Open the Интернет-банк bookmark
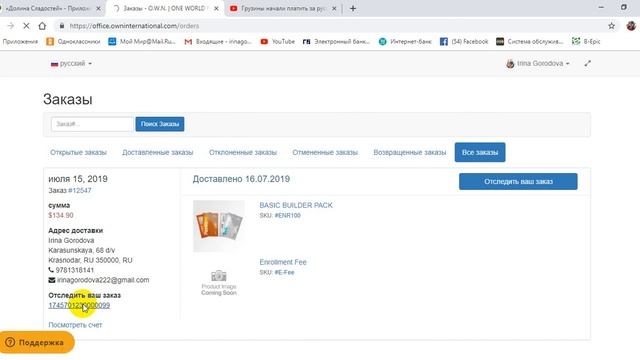Screen dimensions: 640x360 coord(405,42)
